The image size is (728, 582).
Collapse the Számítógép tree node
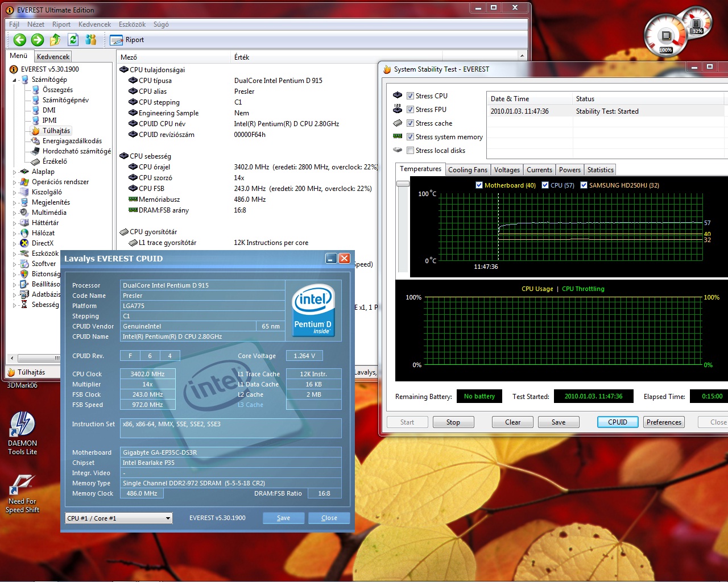tap(14, 80)
